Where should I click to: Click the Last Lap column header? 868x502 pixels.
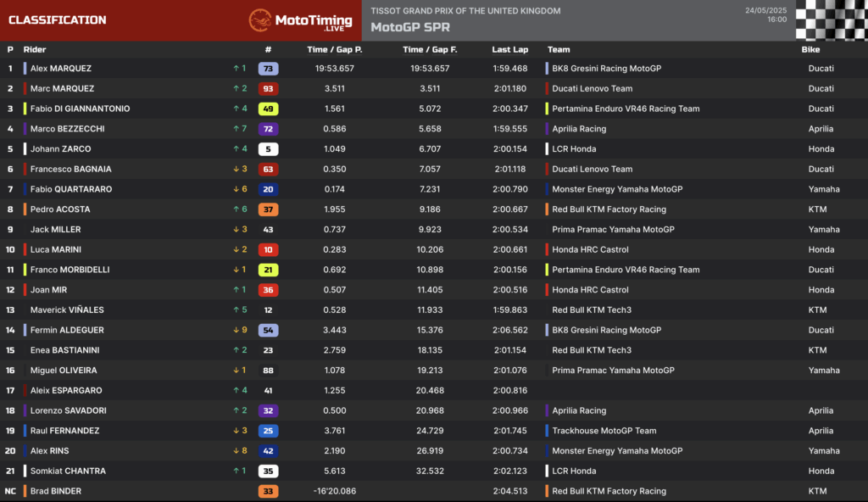[x=509, y=49]
